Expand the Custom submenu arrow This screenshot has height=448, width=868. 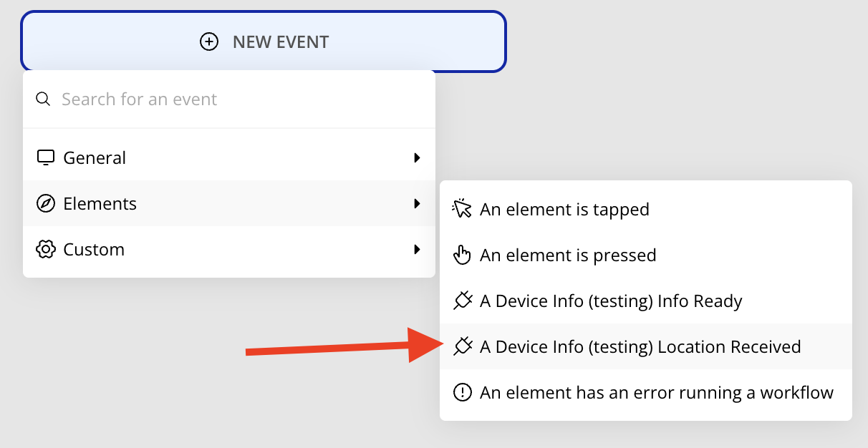[417, 249]
